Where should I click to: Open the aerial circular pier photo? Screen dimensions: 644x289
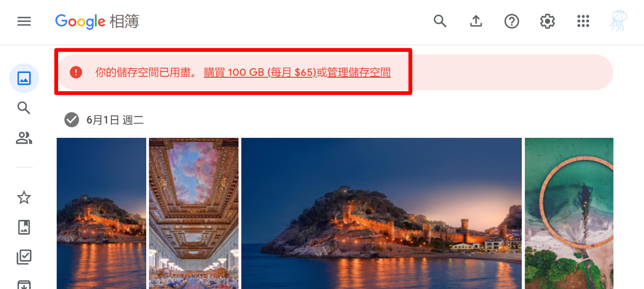(x=569, y=213)
